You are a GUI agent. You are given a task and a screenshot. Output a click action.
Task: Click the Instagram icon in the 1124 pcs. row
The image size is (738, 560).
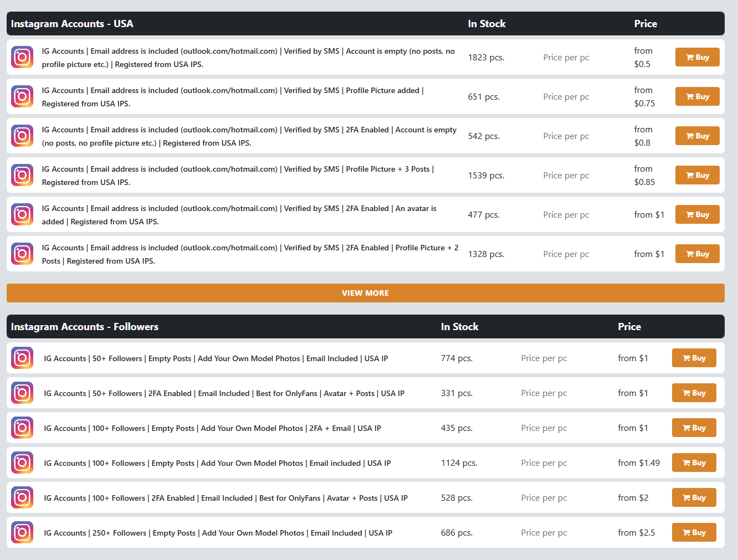(22, 463)
